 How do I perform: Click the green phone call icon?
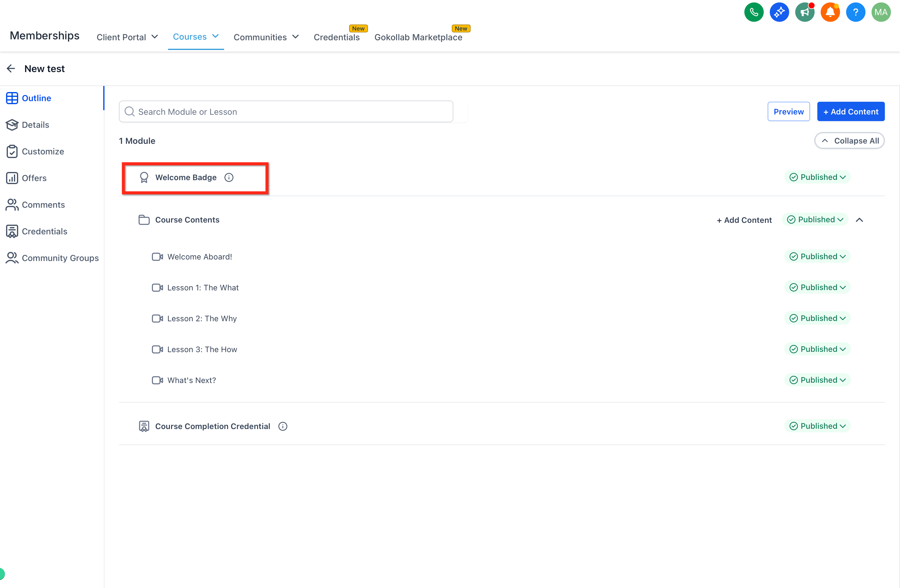(x=754, y=12)
